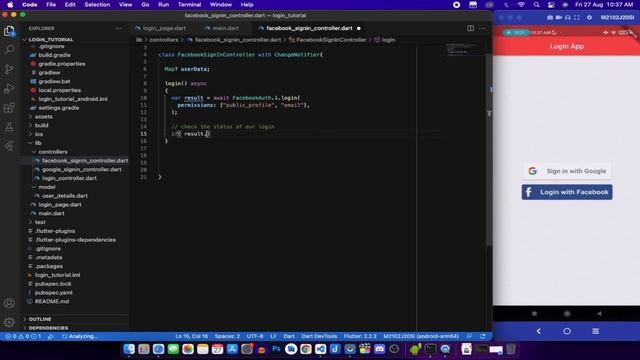Tap the emulator Back navigation arrow
640x360 pixels.
pyautogui.click(x=538, y=331)
